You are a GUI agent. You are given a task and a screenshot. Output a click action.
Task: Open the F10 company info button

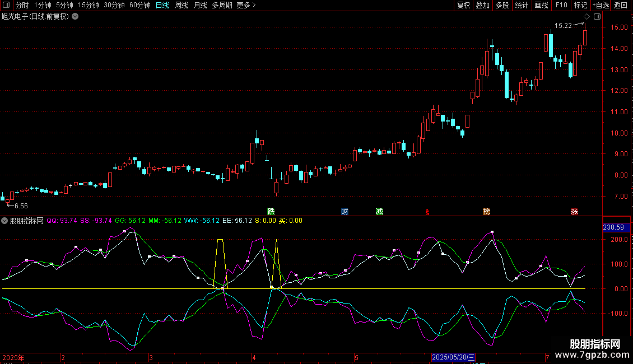click(561, 5)
